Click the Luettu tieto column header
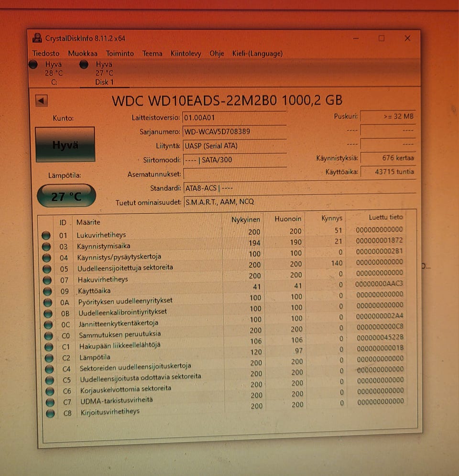This screenshot has width=459, height=476. pos(385,217)
